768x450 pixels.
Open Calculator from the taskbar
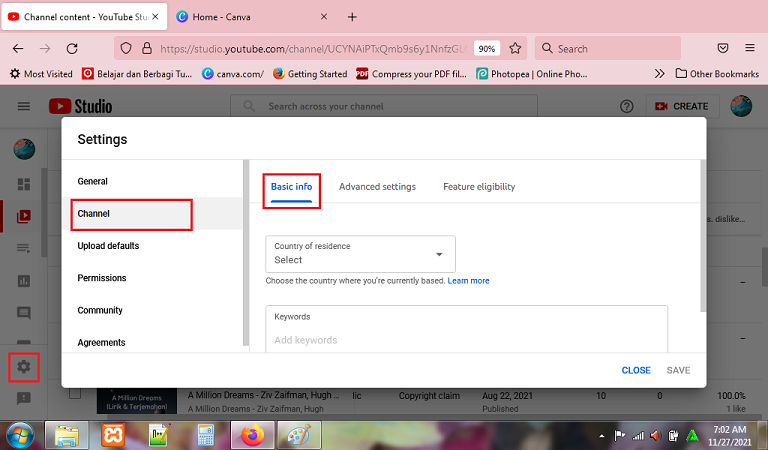point(206,435)
